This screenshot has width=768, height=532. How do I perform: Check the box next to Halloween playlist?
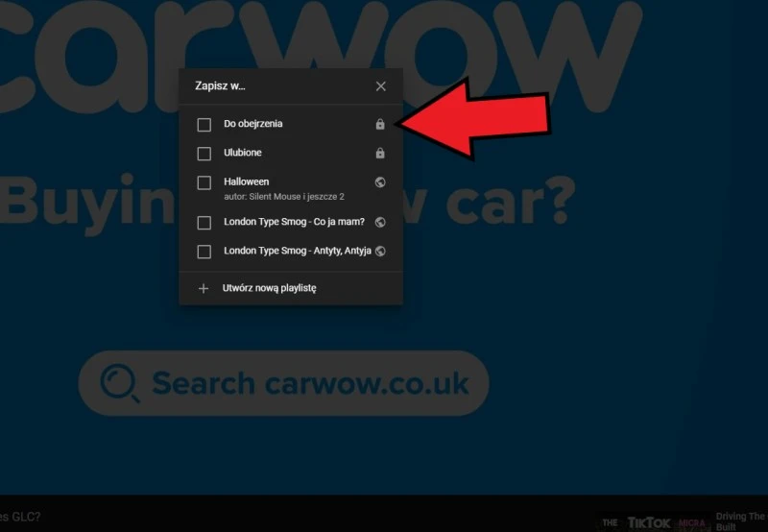coord(204,182)
